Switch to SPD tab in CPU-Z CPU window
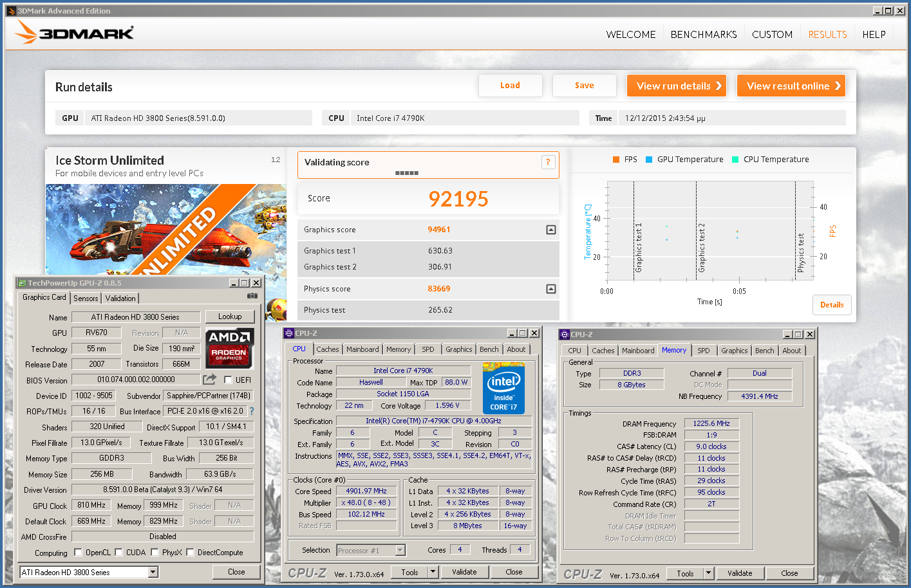 point(428,349)
